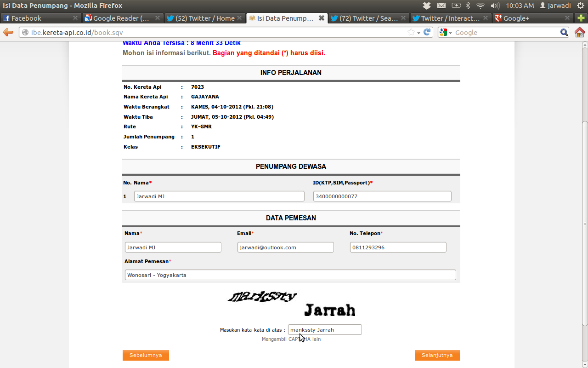Open a new tab with the plus icon

pyautogui.click(x=581, y=18)
